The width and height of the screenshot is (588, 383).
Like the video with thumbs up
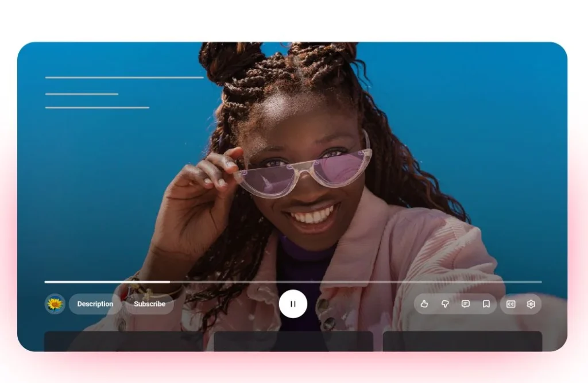click(424, 304)
